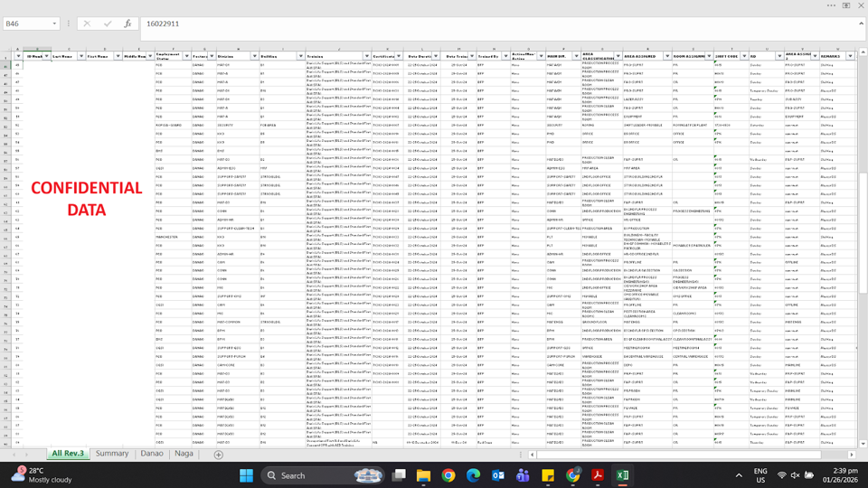The height and width of the screenshot is (488, 868).
Task: Switch to Excel taskbar icon
Action: [622, 475]
